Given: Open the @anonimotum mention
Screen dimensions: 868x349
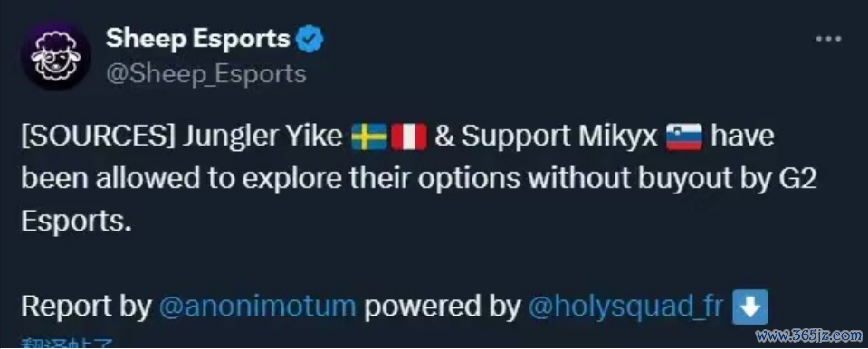Looking at the screenshot, I should pos(257,307).
